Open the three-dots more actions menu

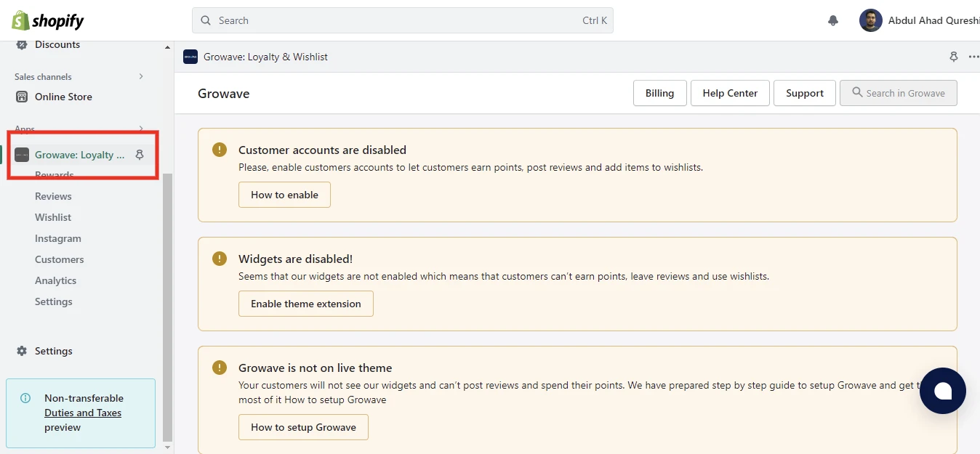974,57
